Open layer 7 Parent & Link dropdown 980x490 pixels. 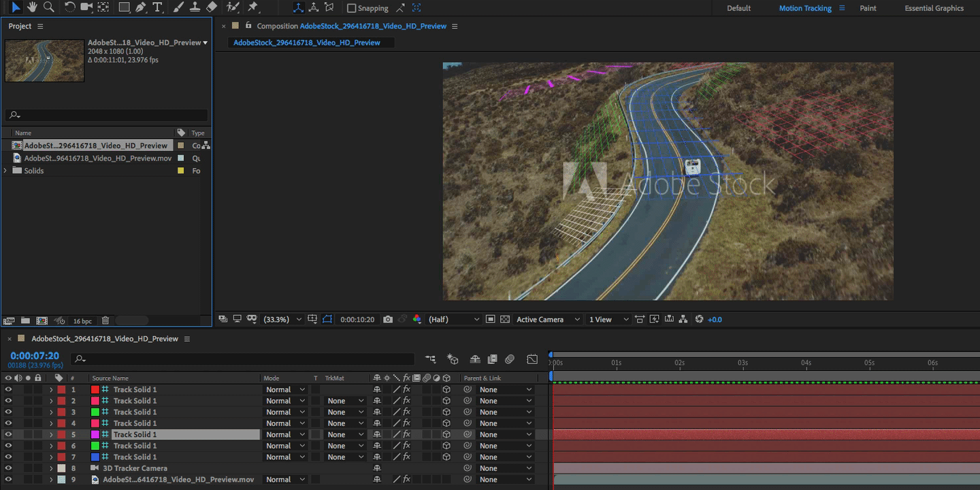tap(506, 457)
